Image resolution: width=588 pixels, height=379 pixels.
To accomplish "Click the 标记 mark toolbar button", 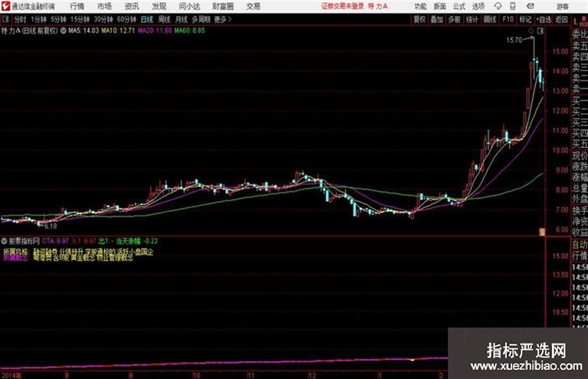I will click(525, 19).
